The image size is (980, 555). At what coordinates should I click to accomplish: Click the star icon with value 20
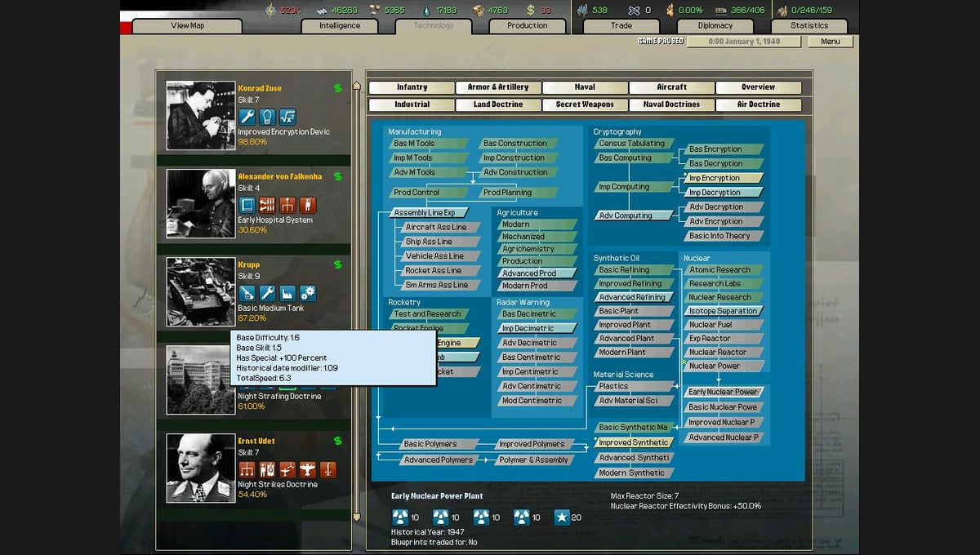[x=562, y=517]
